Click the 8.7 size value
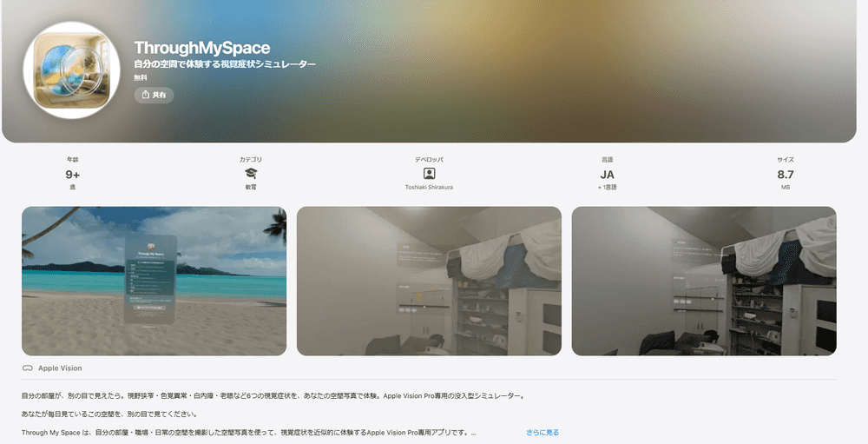 pos(786,175)
